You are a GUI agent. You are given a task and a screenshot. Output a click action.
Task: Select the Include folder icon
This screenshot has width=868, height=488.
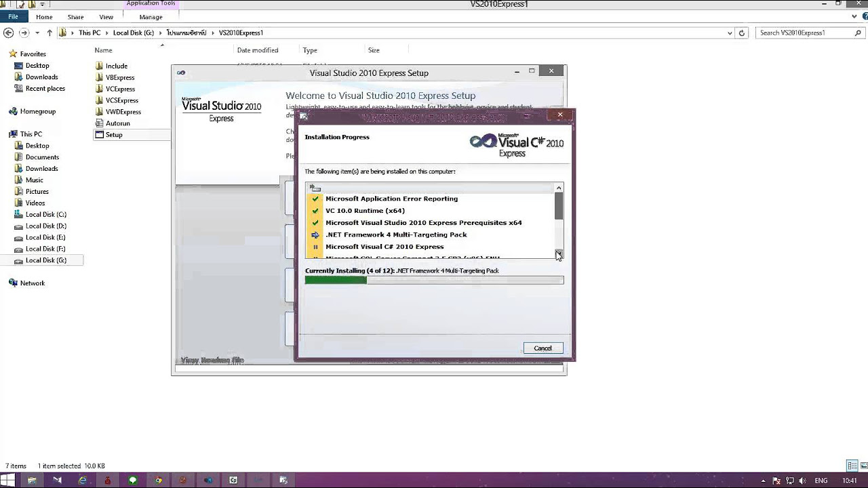[99, 66]
